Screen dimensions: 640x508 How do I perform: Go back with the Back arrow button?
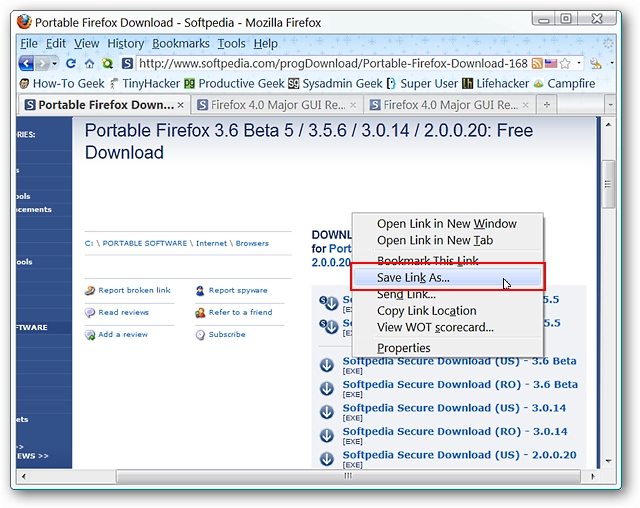coord(27,64)
